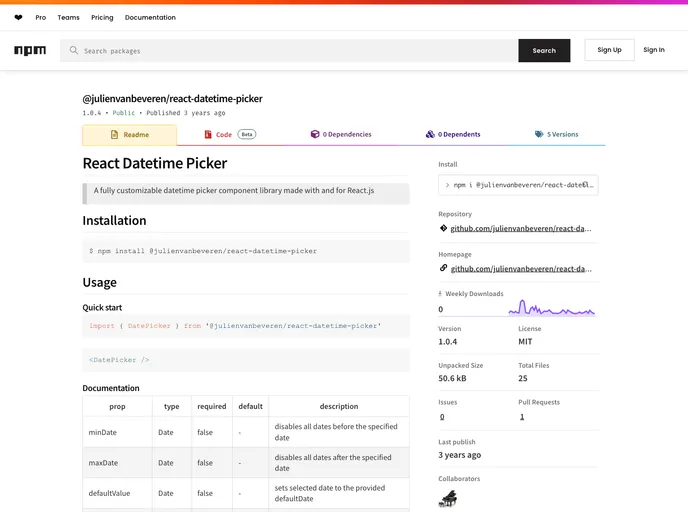This screenshot has height=512, width=688.
Task: Click the prop column header
Action: [117, 406]
